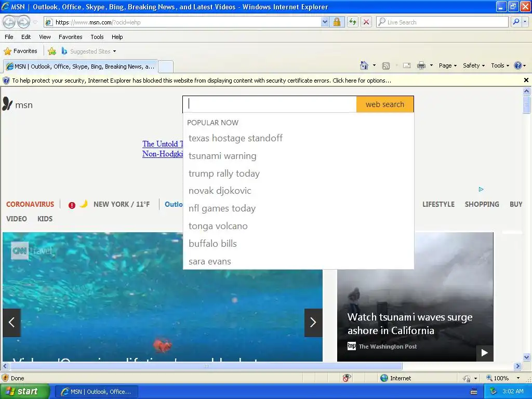Viewport: 532px width, 399px height.
Task: Open the zoom level dropdown arrow
Action: click(518, 378)
